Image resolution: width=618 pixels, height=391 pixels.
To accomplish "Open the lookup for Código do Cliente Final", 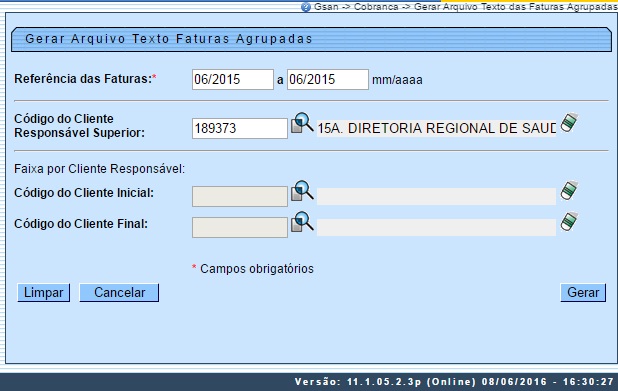I will click(302, 222).
